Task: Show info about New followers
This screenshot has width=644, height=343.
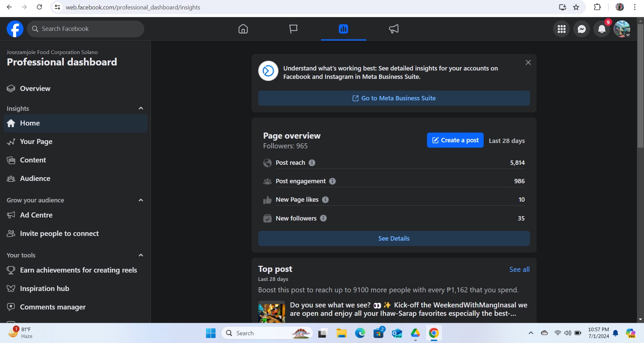Action: (323, 218)
